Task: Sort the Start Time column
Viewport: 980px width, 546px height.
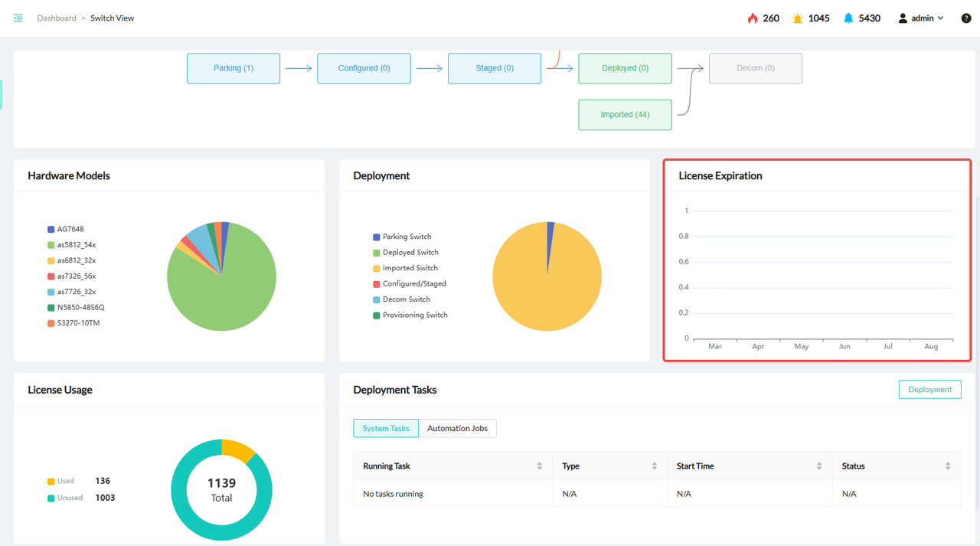Action: pyautogui.click(x=819, y=466)
